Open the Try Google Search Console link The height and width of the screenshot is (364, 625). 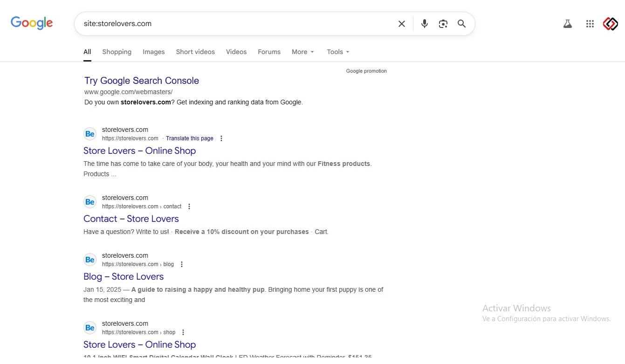click(x=141, y=81)
